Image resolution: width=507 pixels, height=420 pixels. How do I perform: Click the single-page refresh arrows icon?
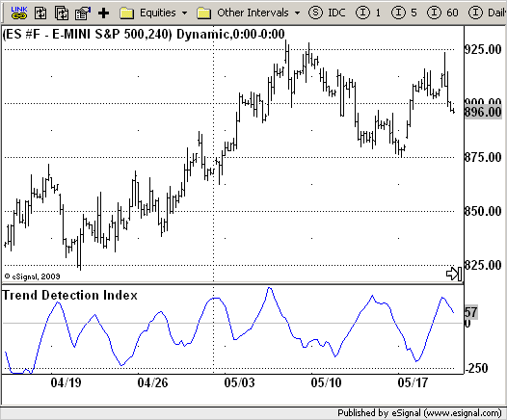(x=40, y=13)
